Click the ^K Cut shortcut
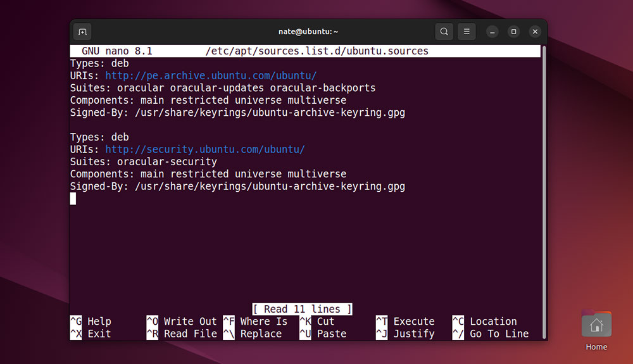Screen dimensions: 633x364 [317, 322]
